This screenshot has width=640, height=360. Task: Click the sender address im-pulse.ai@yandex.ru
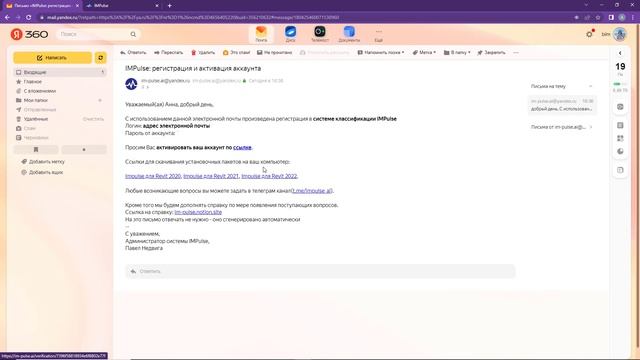166,81
